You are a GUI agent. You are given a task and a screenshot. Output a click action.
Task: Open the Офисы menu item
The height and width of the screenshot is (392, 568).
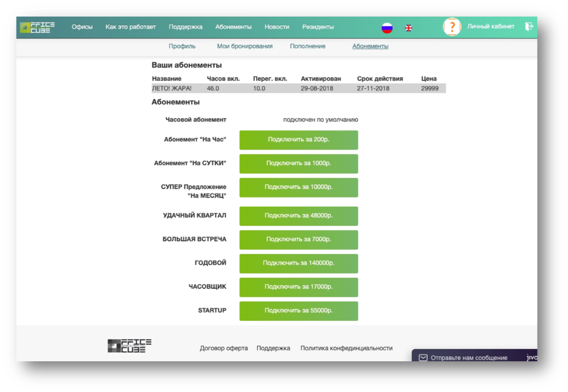tap(82, 27)
